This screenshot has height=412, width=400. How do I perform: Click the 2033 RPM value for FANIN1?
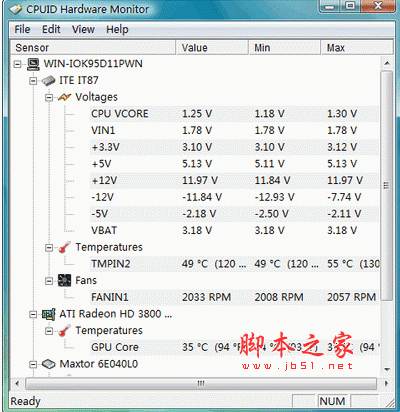pyautogui.click(x=206, y=297)
